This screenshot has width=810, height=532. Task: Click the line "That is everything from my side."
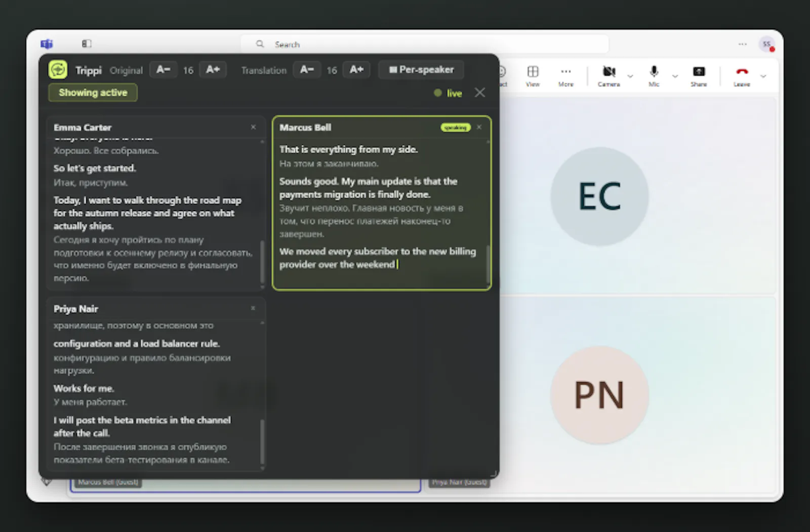tap(348, 149)
